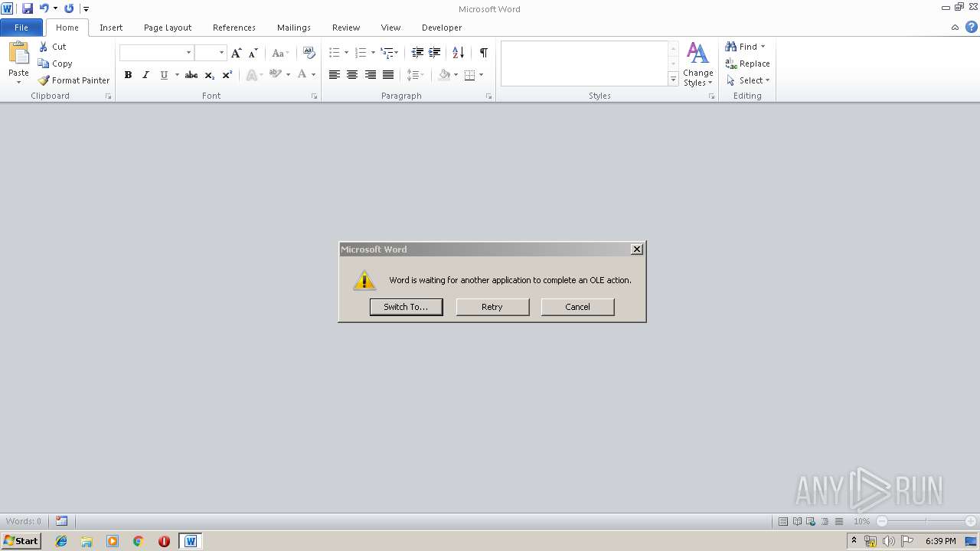980x551 pixels.
Task: Expand the Numbering dropdown arrow
Action: tap(373, 53)
